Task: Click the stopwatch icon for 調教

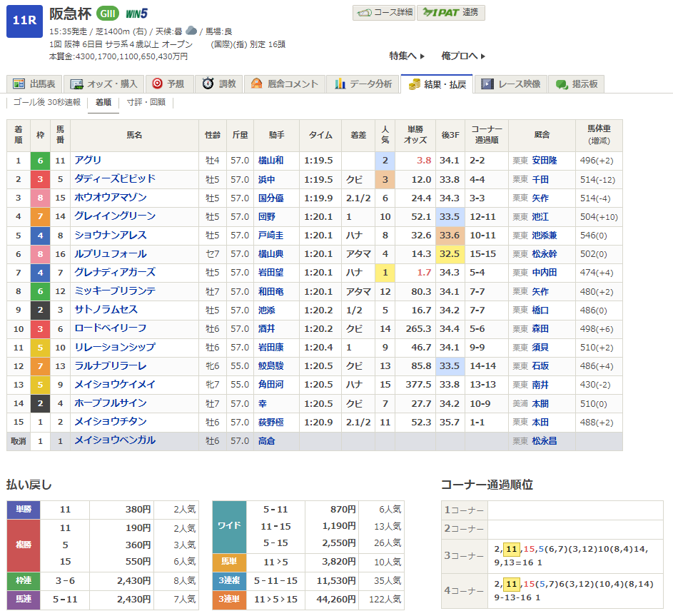Action: click(x=208, y=84)
